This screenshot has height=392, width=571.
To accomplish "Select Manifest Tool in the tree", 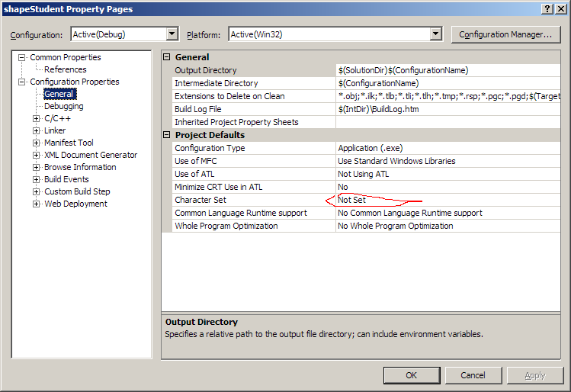I will 69,143.
